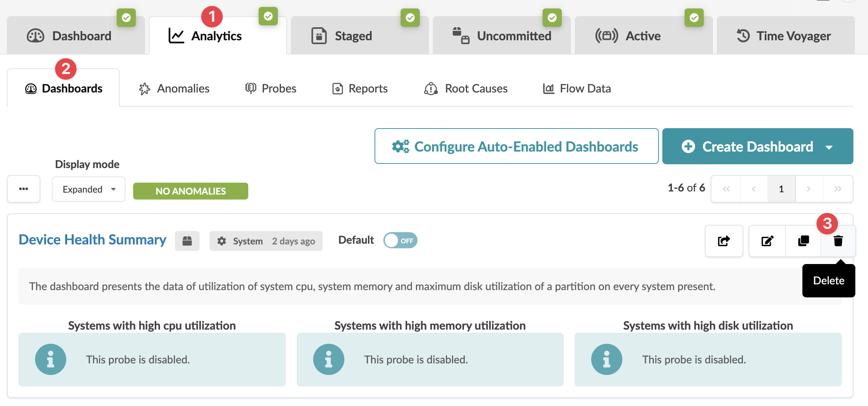Click Configure Auto-Enabled Dashboards button
This screenshot has width=868, height=406.
point(516,146)
